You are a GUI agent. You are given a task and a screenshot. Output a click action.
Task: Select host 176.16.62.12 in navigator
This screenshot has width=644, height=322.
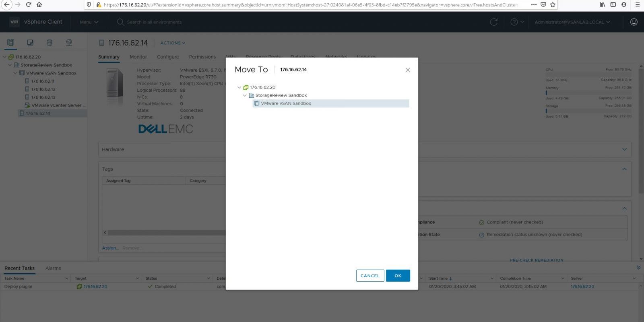(43, 89)
